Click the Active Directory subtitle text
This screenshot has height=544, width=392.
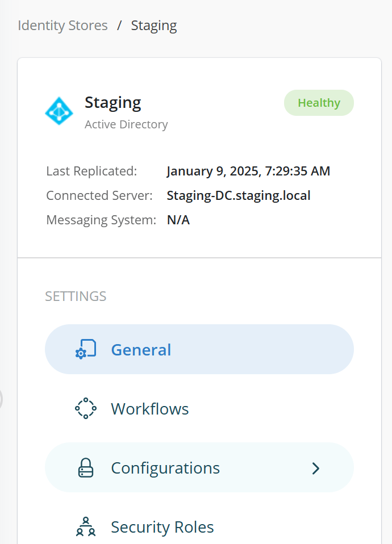click(126, 124)
